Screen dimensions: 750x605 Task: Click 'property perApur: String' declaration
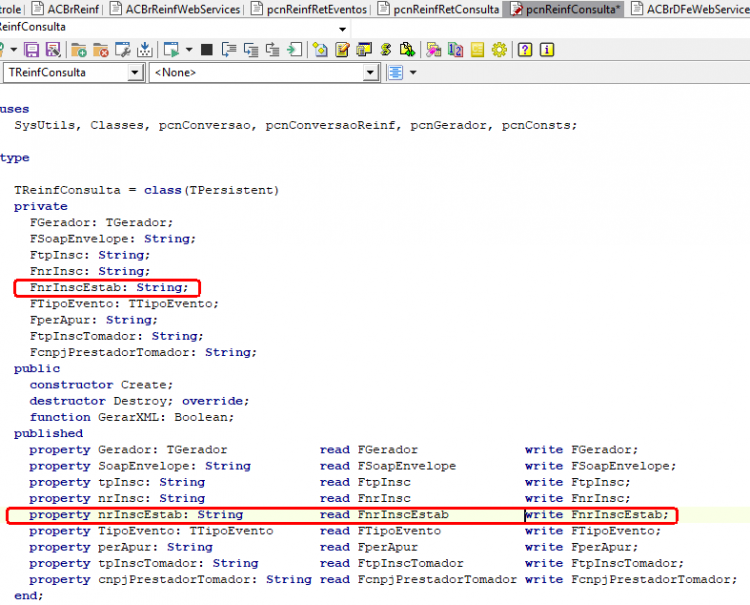click(121, 547)
